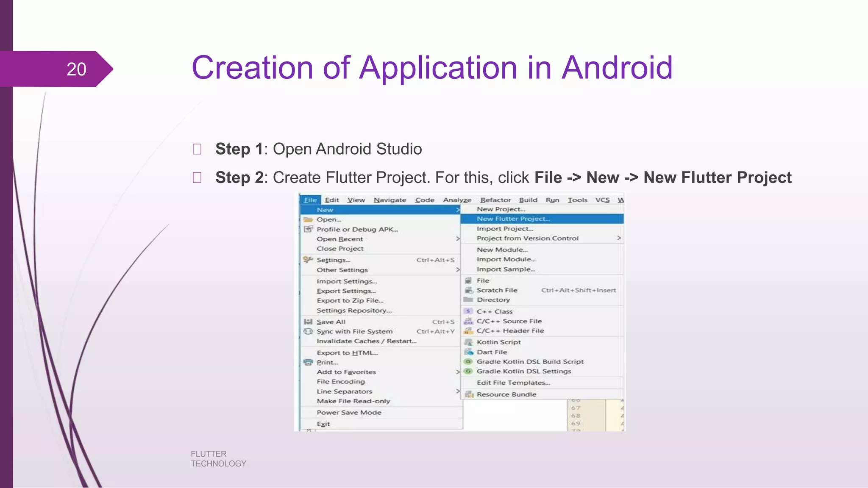Click the Resource Bundle icon
The height and width of the screenshot is (488, 868).
coord(469,394)
